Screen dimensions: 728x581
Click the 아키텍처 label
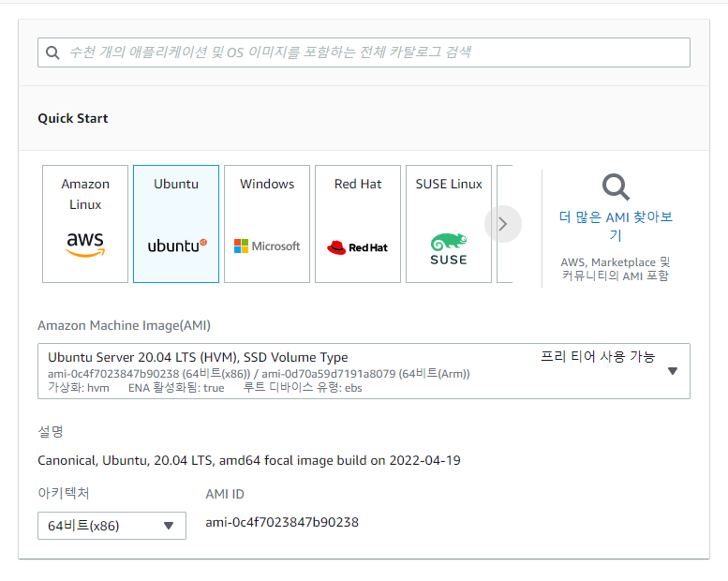(x=63, y=493)
